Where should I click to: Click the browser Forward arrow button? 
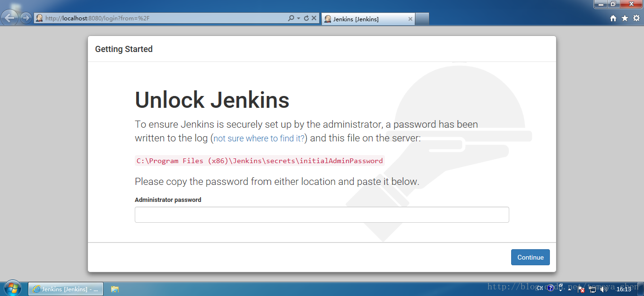pyautogui.click(x=26, y=18)
